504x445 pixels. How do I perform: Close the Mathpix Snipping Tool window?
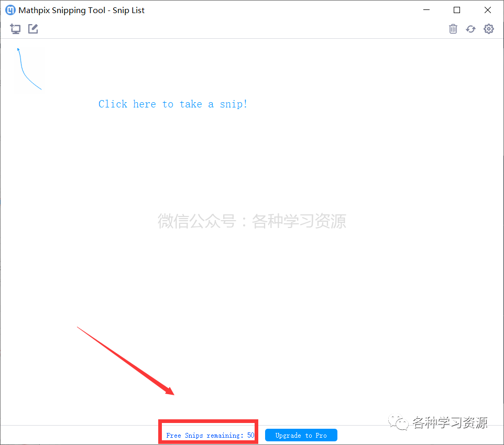click(488, 10)
